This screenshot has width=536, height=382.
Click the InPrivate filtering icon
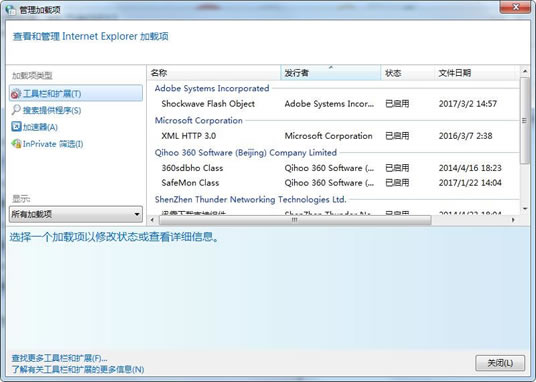(x=16, y=144)
